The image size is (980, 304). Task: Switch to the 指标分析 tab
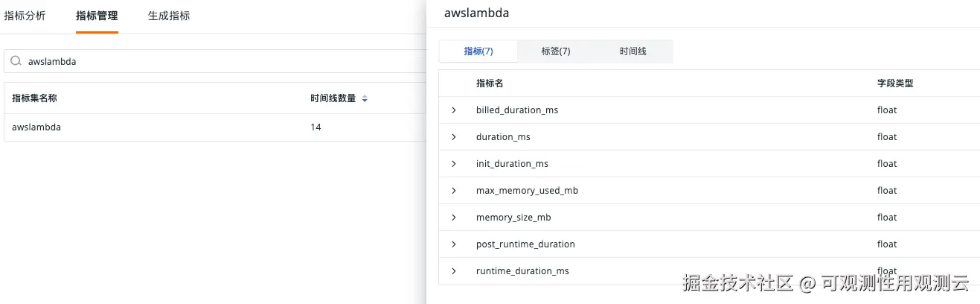[25, 16]
